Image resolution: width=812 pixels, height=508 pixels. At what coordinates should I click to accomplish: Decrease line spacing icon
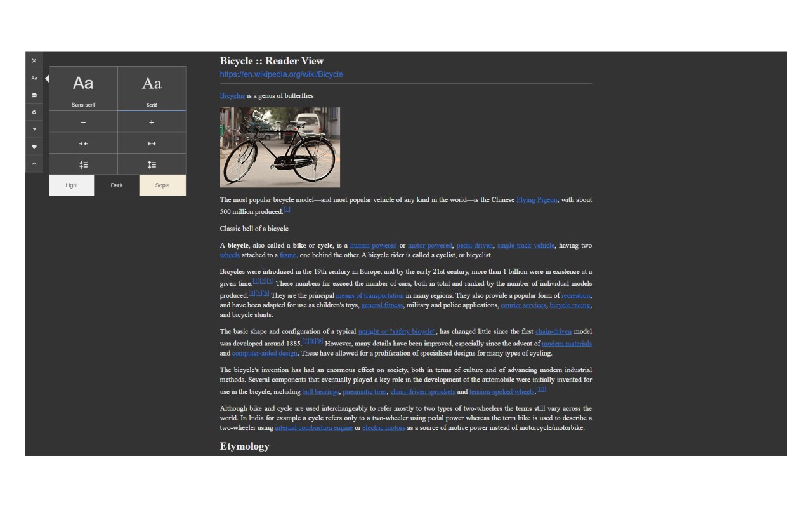point(83,164)
